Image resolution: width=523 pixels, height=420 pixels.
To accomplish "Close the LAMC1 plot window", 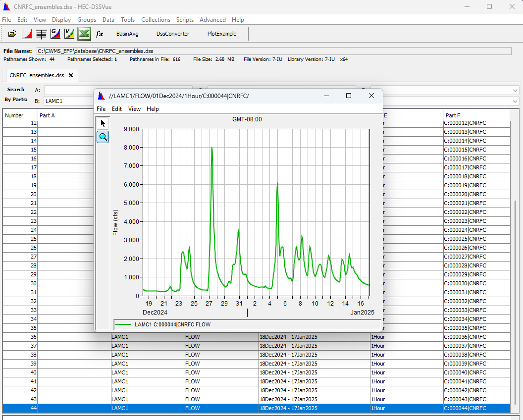I will point(371,96).
